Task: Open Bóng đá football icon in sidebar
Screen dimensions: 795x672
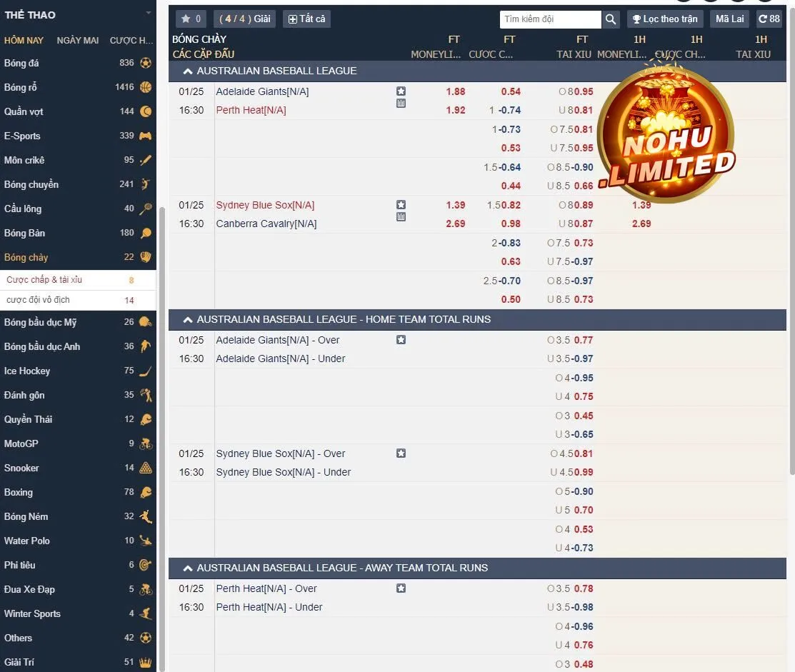Action: 146,63
